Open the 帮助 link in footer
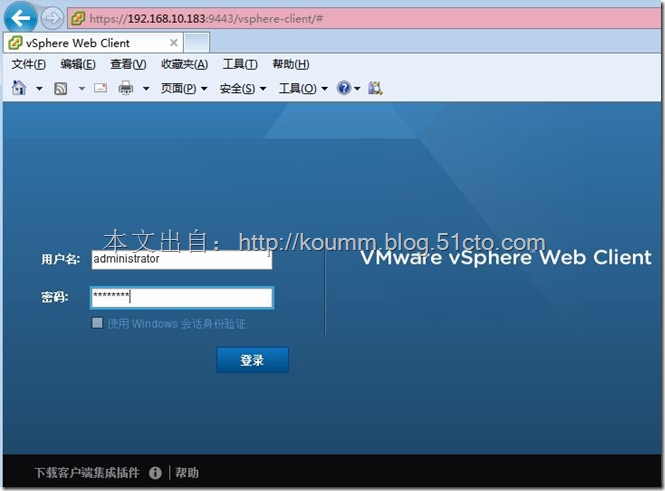 [187, 472]
